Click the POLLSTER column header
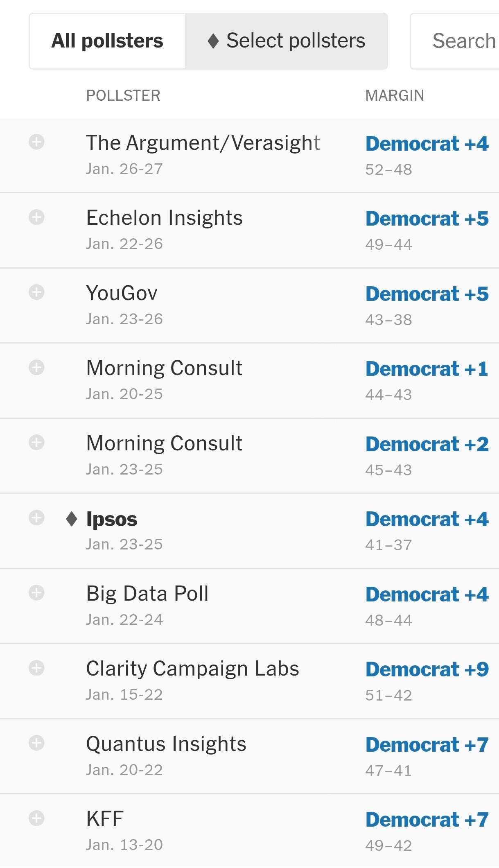 click(x=123, y=95)
